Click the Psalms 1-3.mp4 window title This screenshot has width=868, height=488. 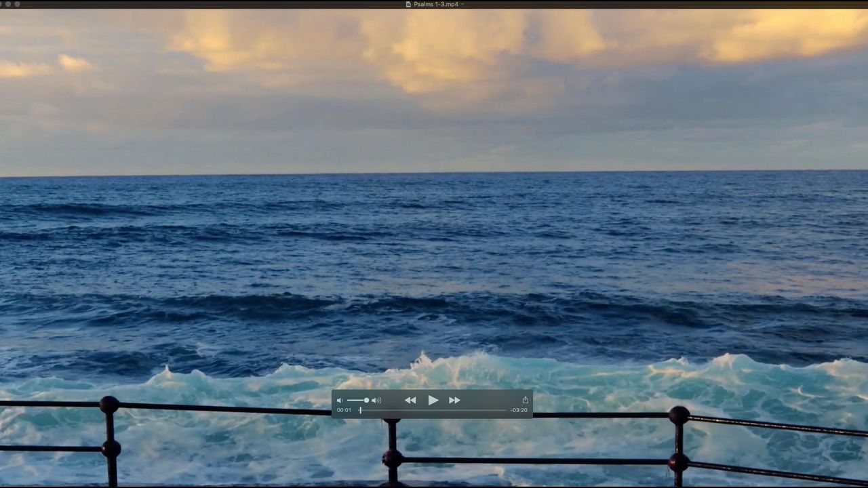click(436, 4)
